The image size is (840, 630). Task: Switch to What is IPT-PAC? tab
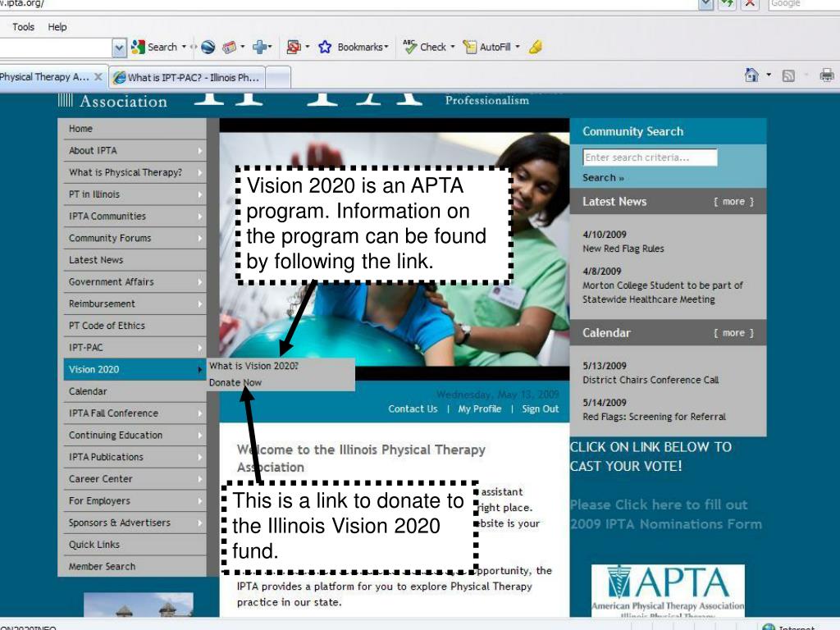(186, 78)
